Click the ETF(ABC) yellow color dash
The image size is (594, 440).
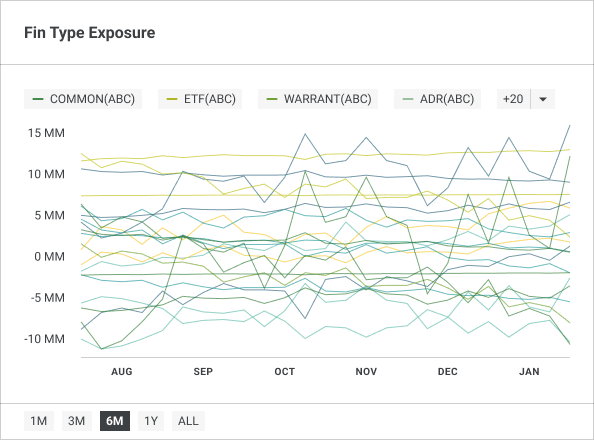(x=172, y=99)
